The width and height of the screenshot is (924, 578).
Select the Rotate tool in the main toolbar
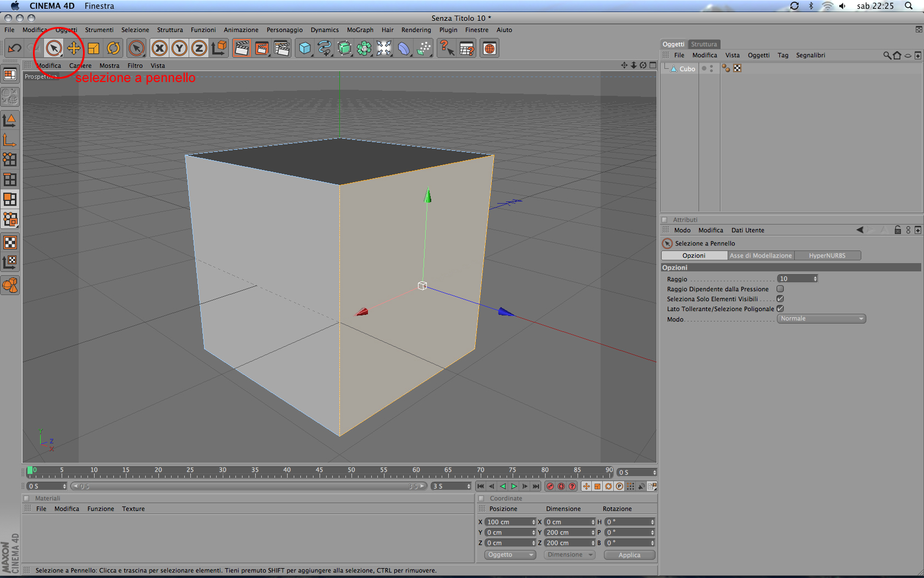pos(113,48)
